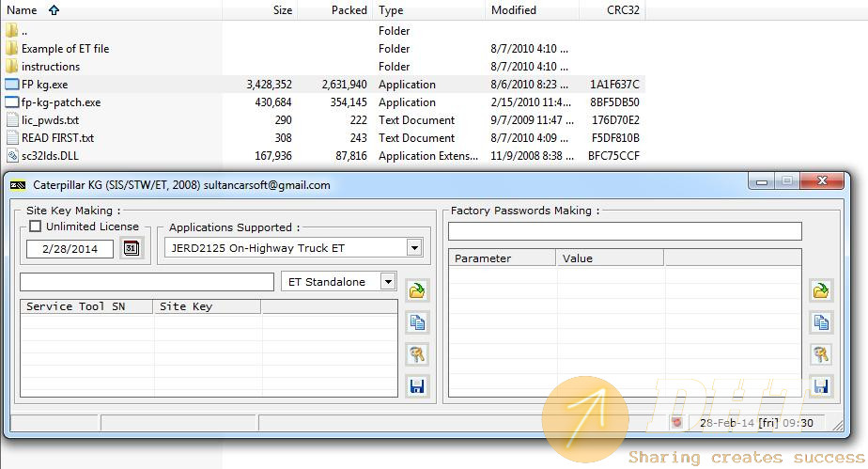
Task: Click the red status bar icon
Action: [x=676, y=423]
